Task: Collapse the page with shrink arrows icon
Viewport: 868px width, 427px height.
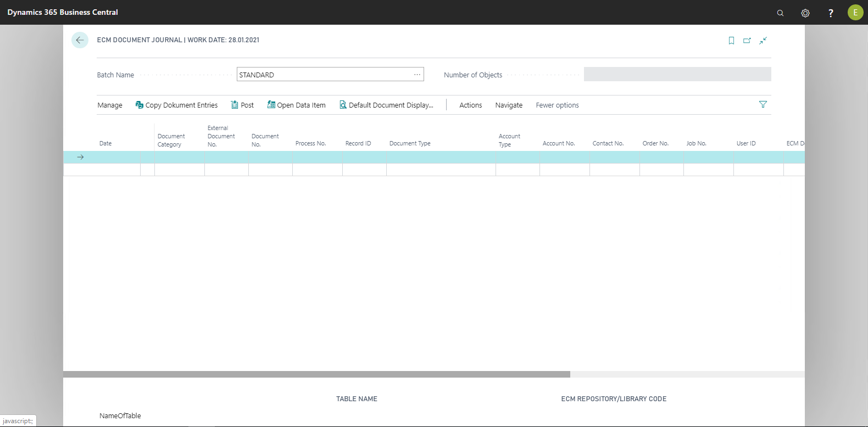Action: tap(763, 41)
